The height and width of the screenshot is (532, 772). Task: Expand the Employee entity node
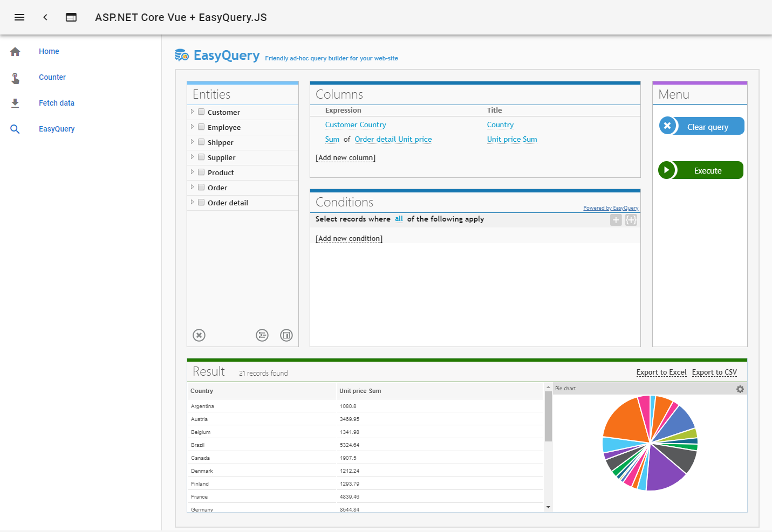[193, 127]
